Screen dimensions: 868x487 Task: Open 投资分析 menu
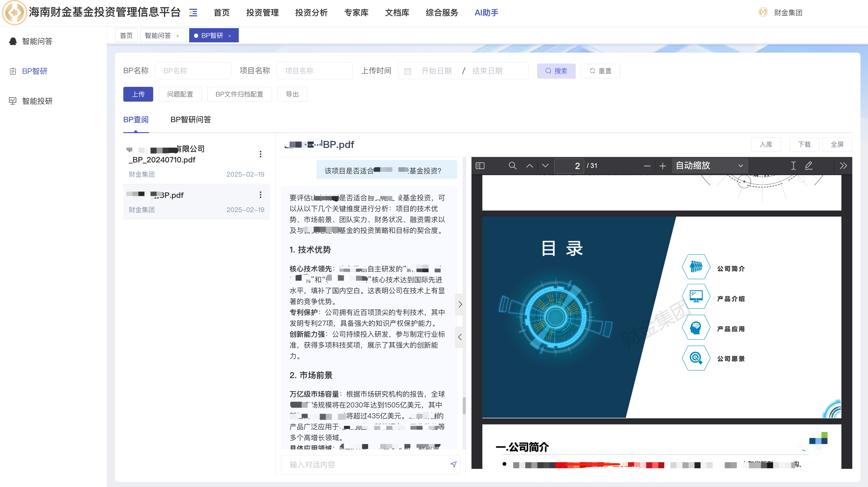(311, 13)
